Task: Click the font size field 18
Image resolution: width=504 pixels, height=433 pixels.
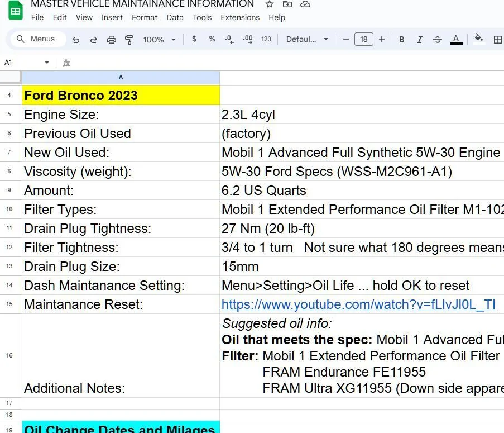Action: pyautogui.click(x=363, y=39)
